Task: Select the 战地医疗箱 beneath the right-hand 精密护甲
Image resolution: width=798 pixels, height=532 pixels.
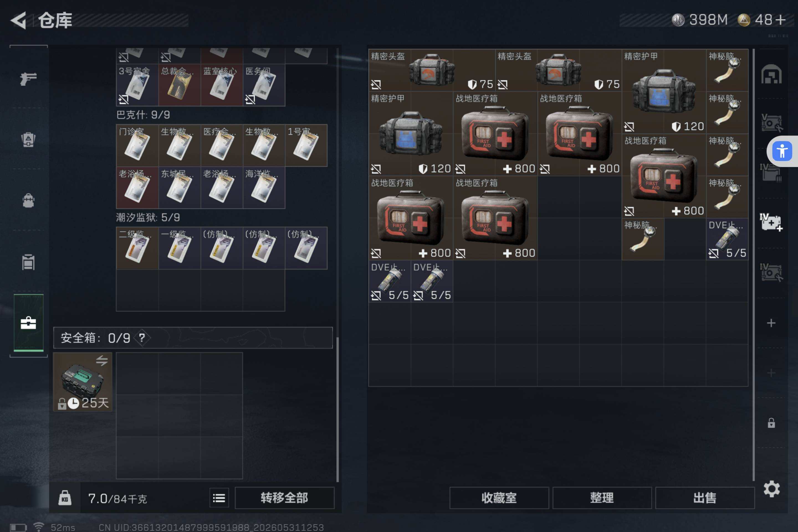Action: (x=664, y=176)
